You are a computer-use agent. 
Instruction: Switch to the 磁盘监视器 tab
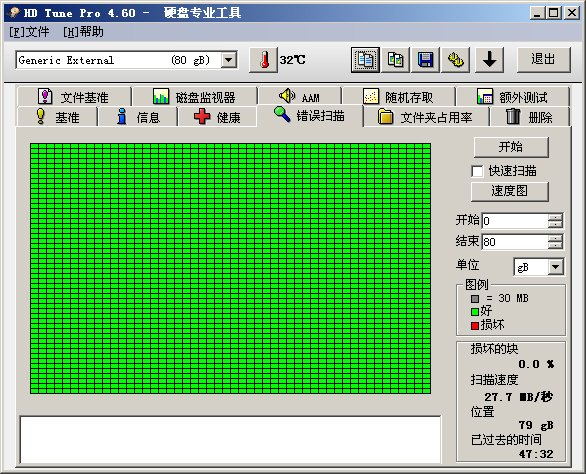pyautogui.click(x=194, y=97)
